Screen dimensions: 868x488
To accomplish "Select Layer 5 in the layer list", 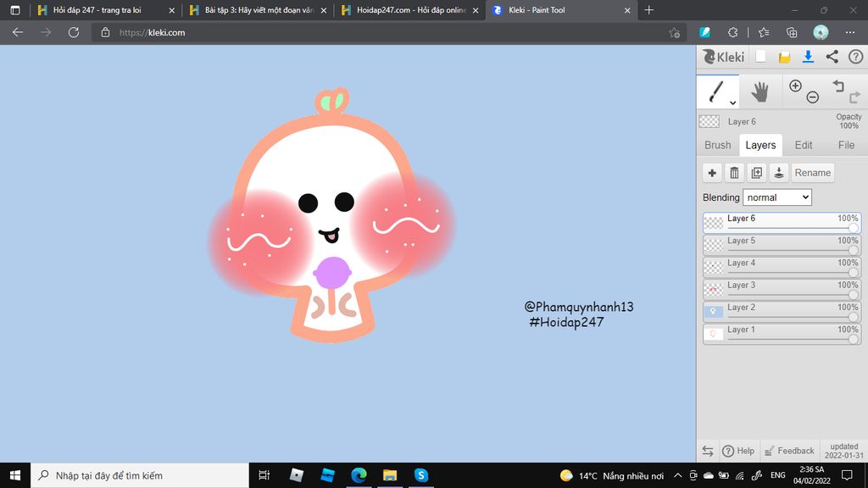I will [x=782, y=245].
